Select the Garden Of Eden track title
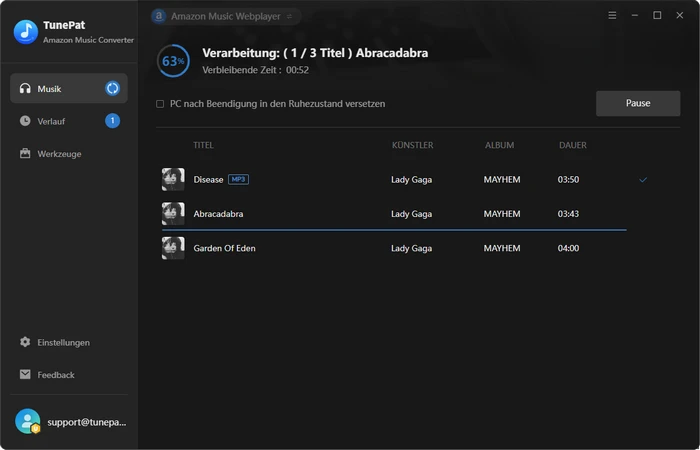The image size is (700, 450). pos(225,248)
